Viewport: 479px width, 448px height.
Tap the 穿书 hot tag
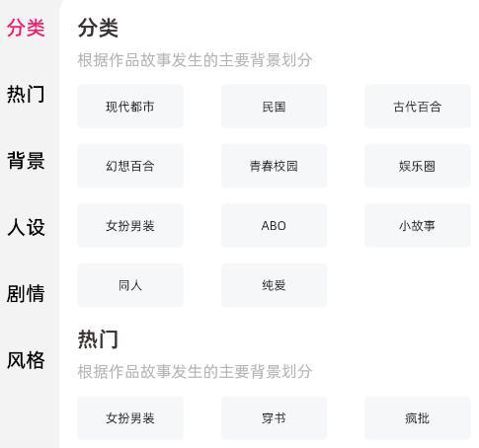(x=274, y=418)
